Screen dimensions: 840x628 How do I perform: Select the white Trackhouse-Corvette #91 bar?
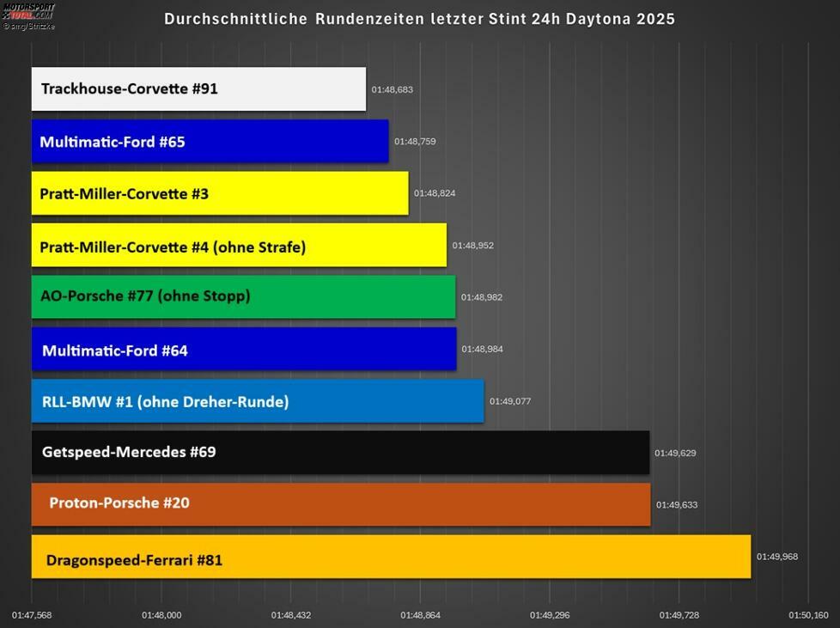(198, 89)
